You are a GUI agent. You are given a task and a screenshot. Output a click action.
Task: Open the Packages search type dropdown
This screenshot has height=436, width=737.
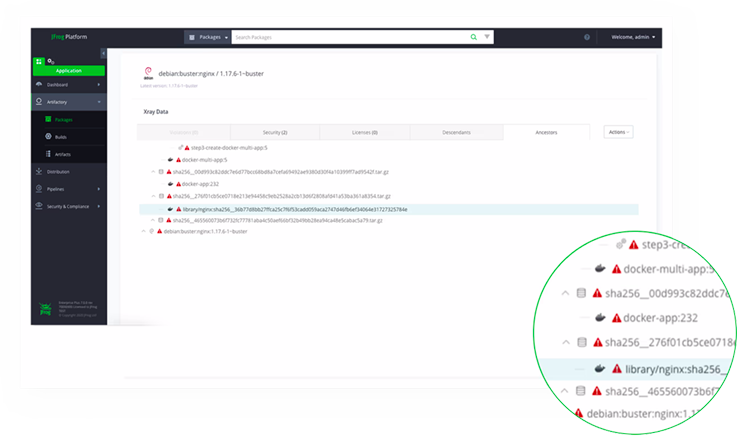point(207,37)
